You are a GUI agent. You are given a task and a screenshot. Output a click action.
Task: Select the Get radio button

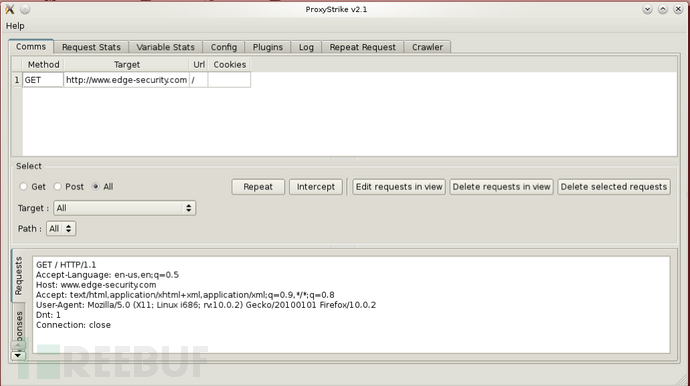[23, 187]
